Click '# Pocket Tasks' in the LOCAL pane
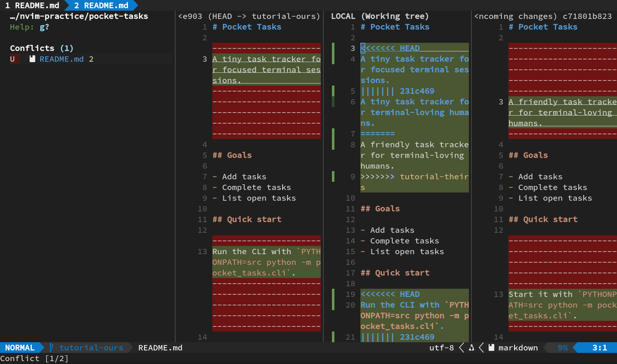 point(395,27)
